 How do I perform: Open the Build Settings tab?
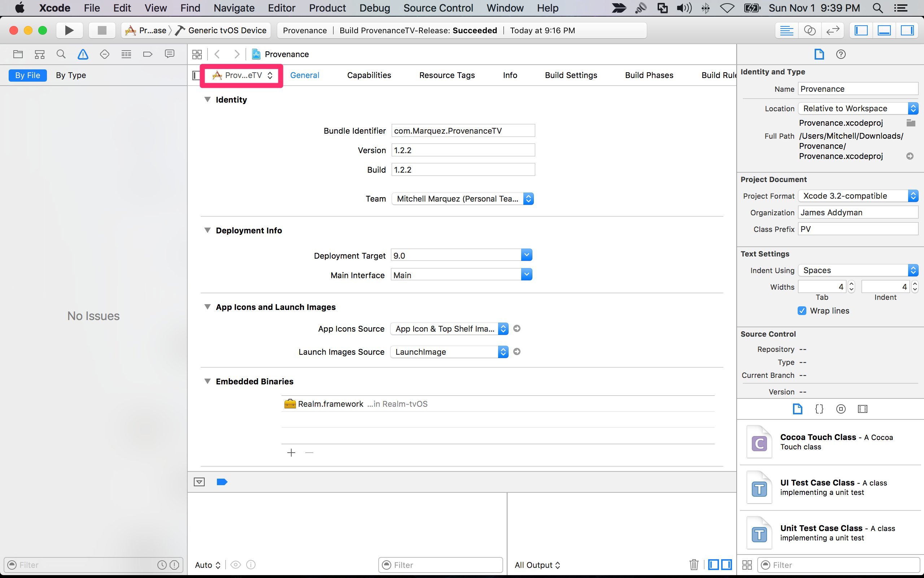click(571, 75)
